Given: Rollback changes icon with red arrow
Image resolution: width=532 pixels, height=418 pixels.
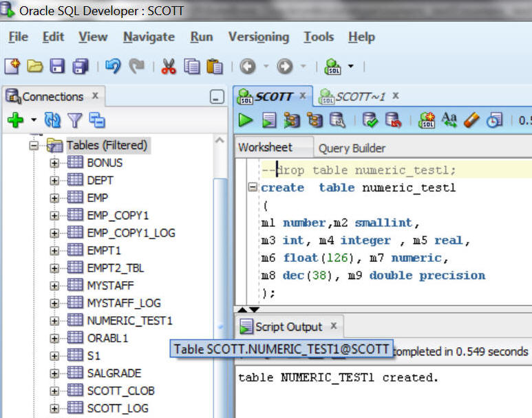Looking at the screenshot, I should pos(393,120).
